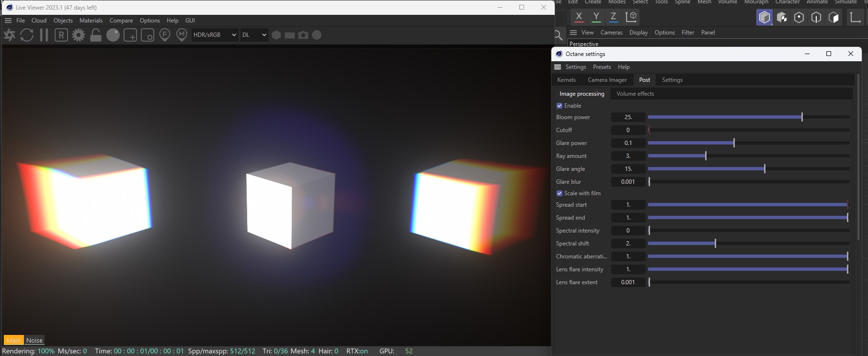This screenshot has width=868, height=356.
Task: Toggle the clay mode sphere icon
Action: coord(113,35)
